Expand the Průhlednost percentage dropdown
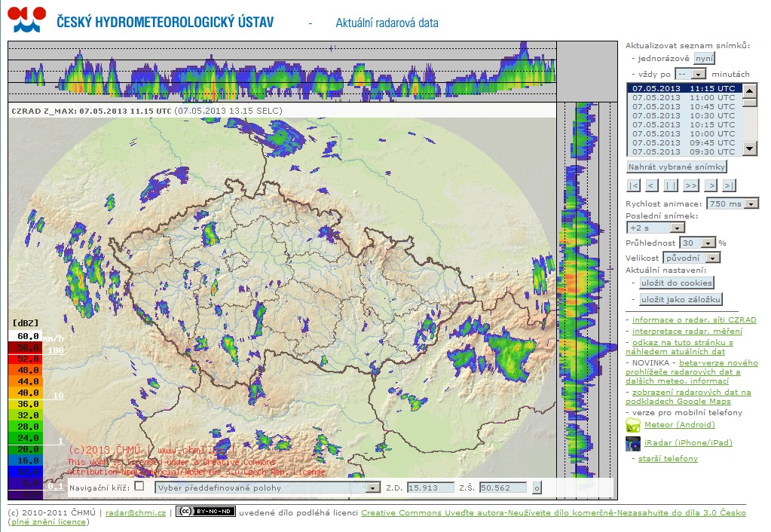This screenshot has height=532, width=771. (x=697, y=243)
